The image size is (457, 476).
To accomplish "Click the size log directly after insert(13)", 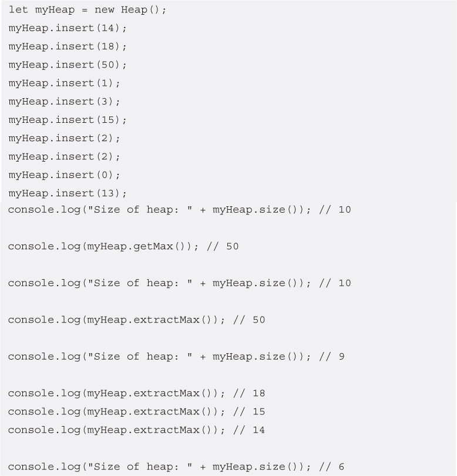I will [x=179, y=209].
